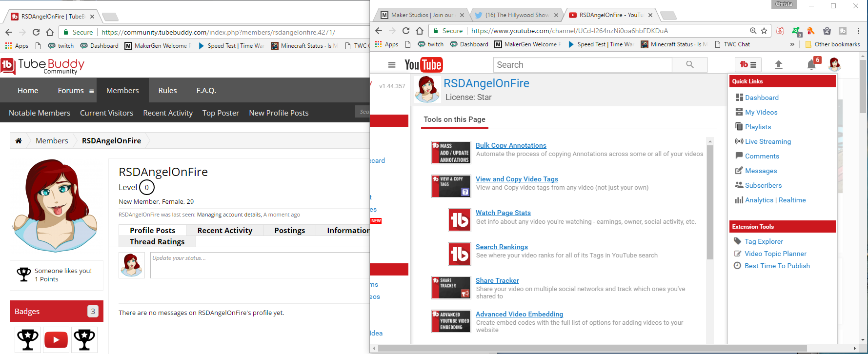868x354 pixels.
Task: Click the YouTube page horizontal scrollbar
Action: tap(592, 348)
